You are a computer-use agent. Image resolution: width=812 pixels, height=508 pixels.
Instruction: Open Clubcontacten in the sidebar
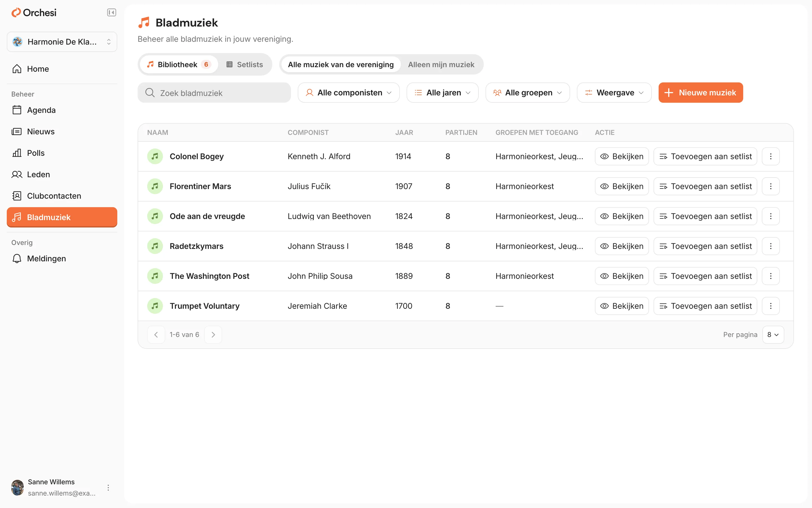(62, 196)
